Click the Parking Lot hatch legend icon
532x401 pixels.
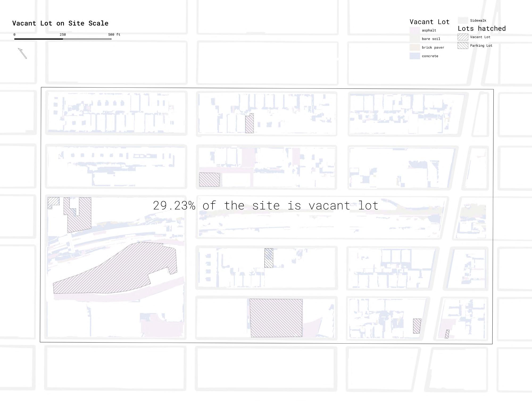[463, 45]
